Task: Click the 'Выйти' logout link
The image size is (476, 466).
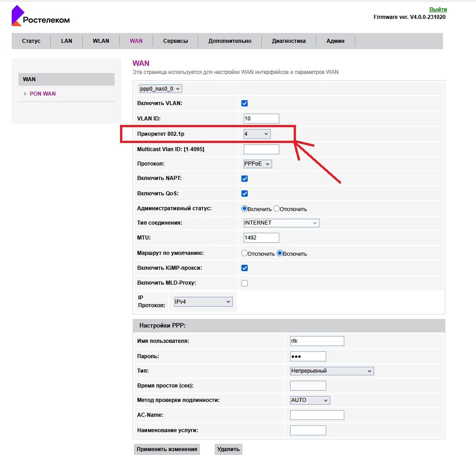Action: 438,9
